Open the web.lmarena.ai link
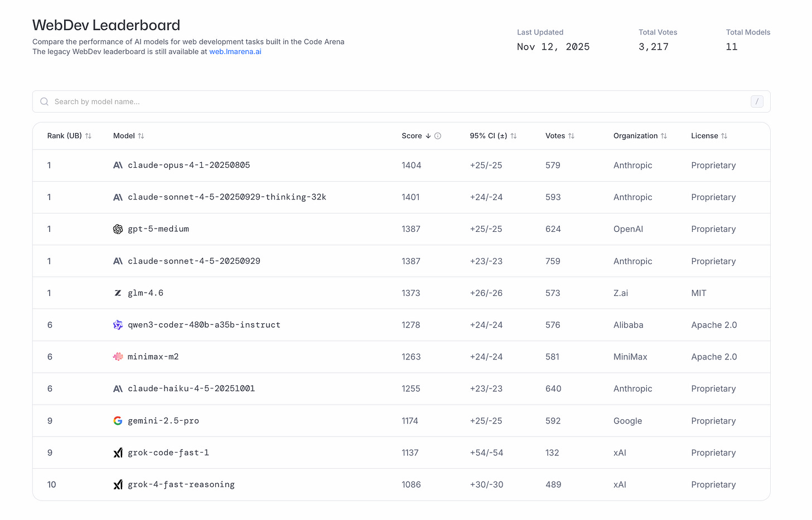The width and height of the screenshot is (812, 520). 235,52
